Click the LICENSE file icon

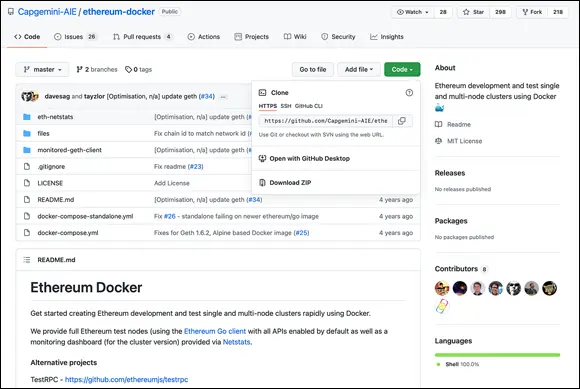(27, 183)
